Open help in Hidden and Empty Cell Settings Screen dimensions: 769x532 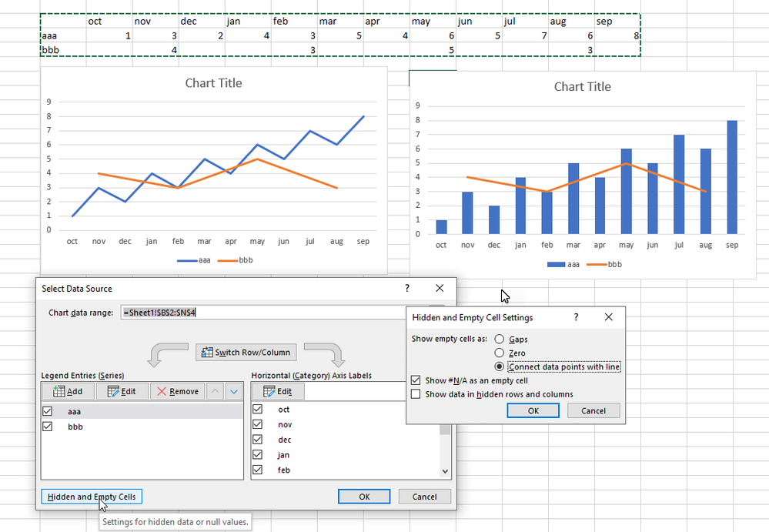(577, 317)
